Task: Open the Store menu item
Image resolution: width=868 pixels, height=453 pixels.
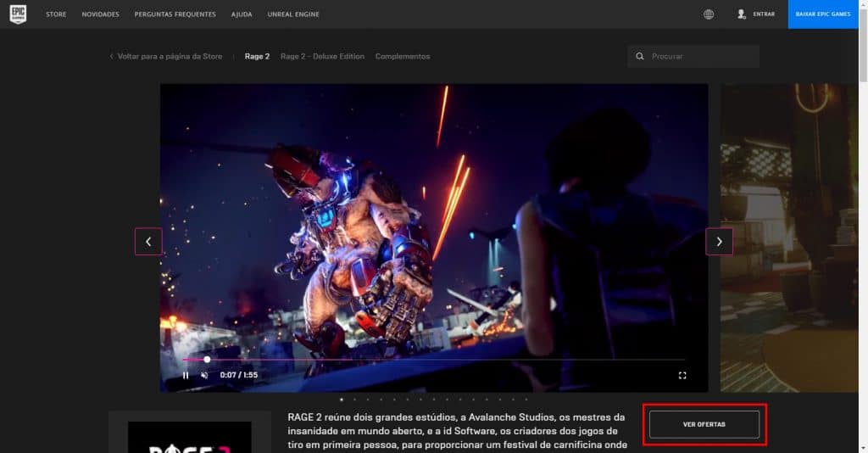Action: (x=56, y=14)
